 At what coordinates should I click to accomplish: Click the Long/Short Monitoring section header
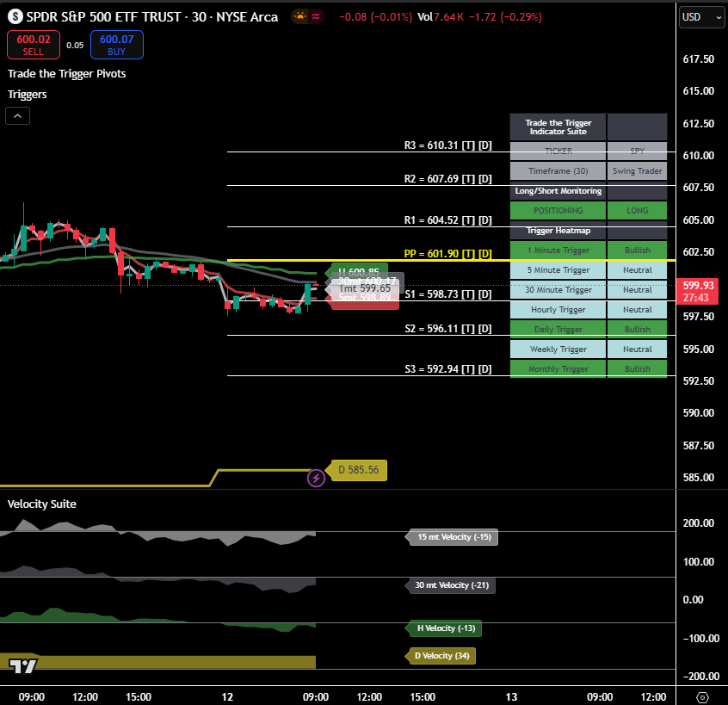tap(558, 191)
